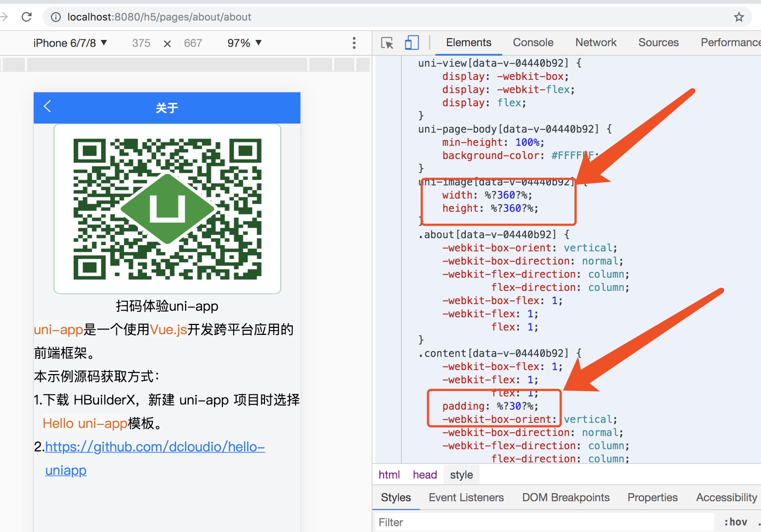This screenshot has width=761, height=532.
Task: Click the rotate dimensions × icon
Action: [167, 44]
